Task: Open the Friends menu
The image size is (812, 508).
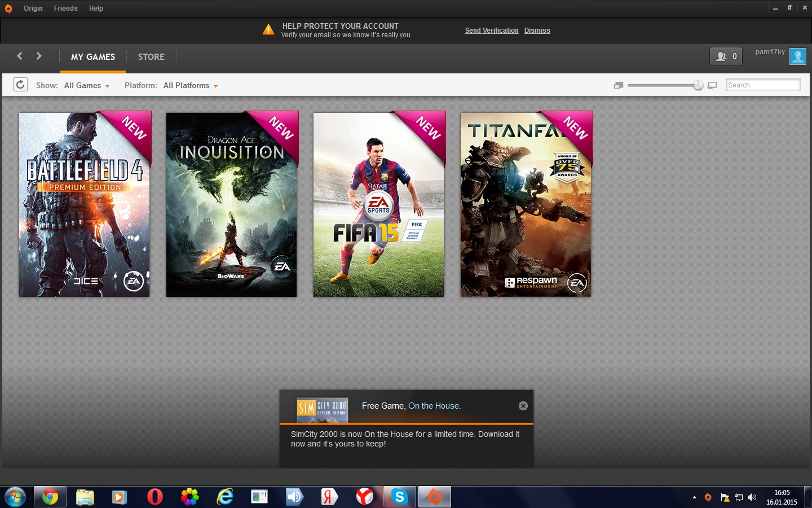Action: [x=66, y=8]
